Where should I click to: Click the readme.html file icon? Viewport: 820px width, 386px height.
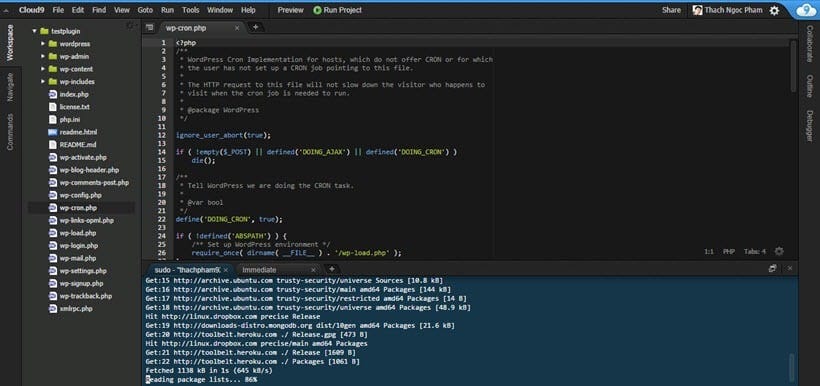coord(53,132)
